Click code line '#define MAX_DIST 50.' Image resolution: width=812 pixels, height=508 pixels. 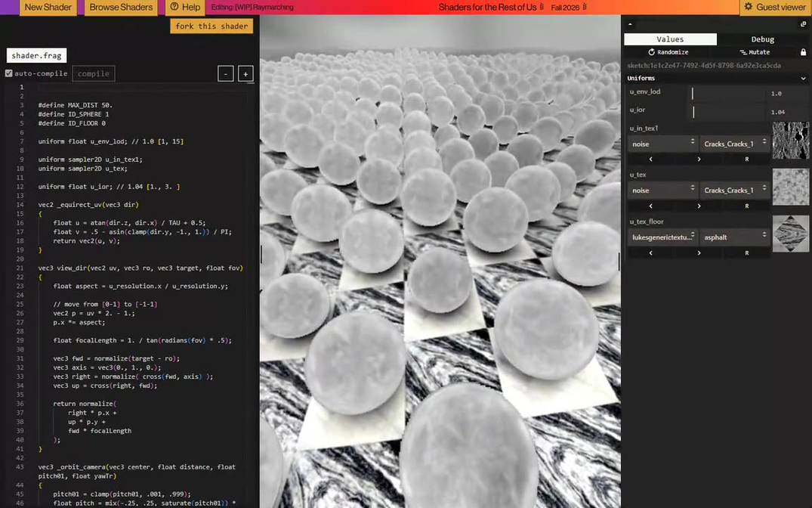pos(75,105)
